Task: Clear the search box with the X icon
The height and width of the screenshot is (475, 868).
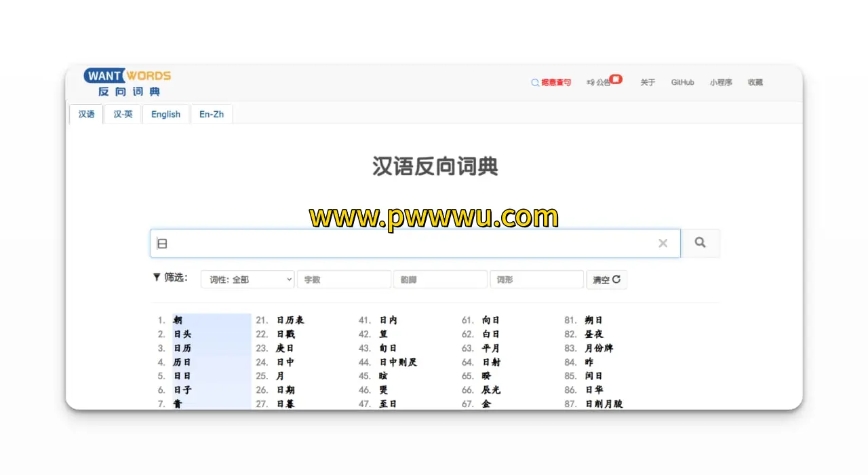Action: [x=663, y=244]
